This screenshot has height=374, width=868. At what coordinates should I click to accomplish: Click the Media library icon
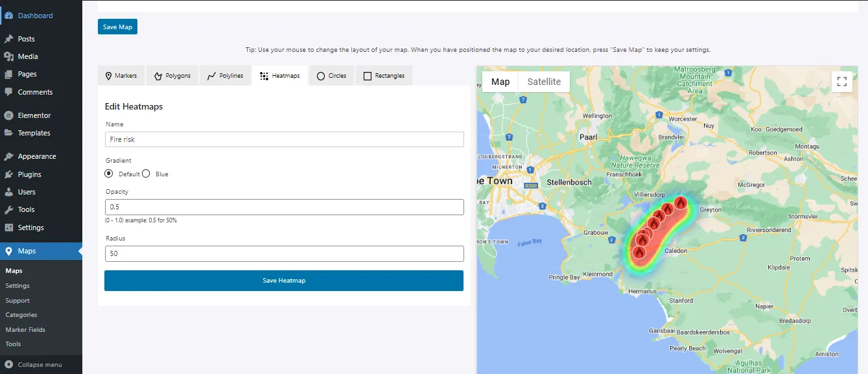tap(8, 56)
